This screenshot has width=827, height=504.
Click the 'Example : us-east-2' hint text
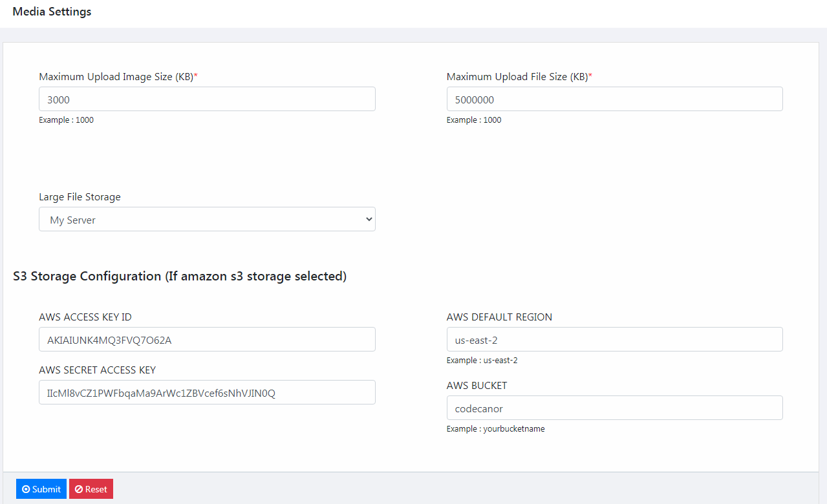tap(482, 361)
